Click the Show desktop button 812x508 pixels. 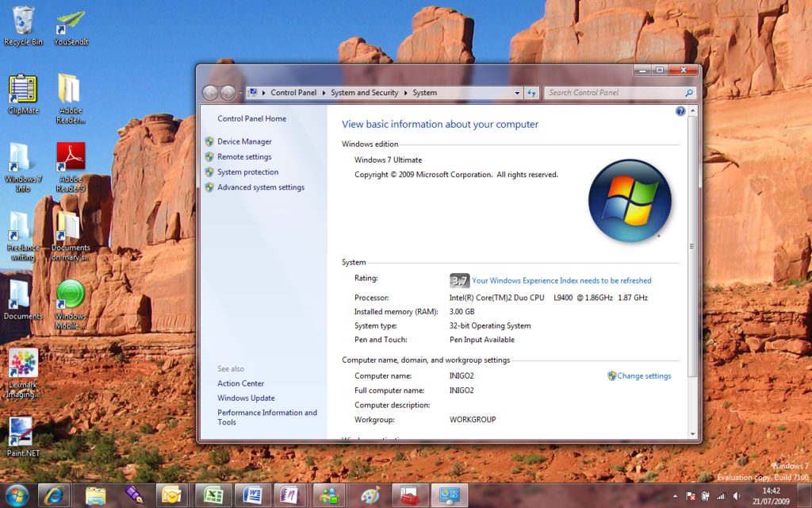click(x=805, y=496)
